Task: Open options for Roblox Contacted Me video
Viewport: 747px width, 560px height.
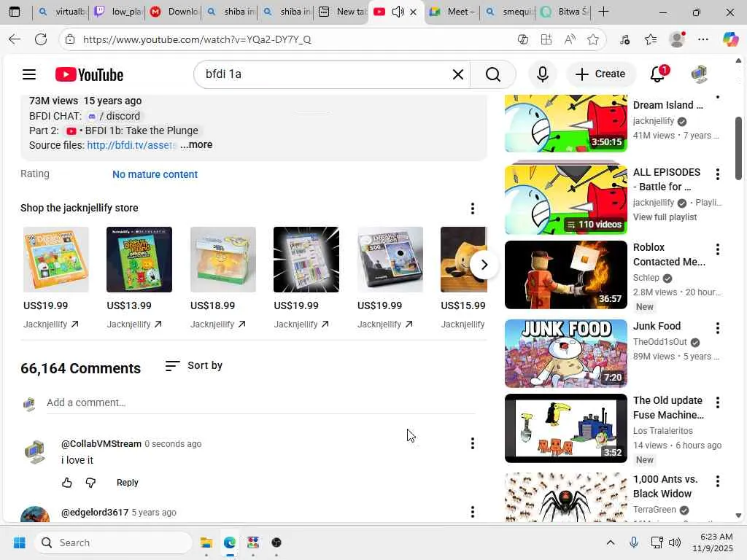Action: tap(718, 249)
